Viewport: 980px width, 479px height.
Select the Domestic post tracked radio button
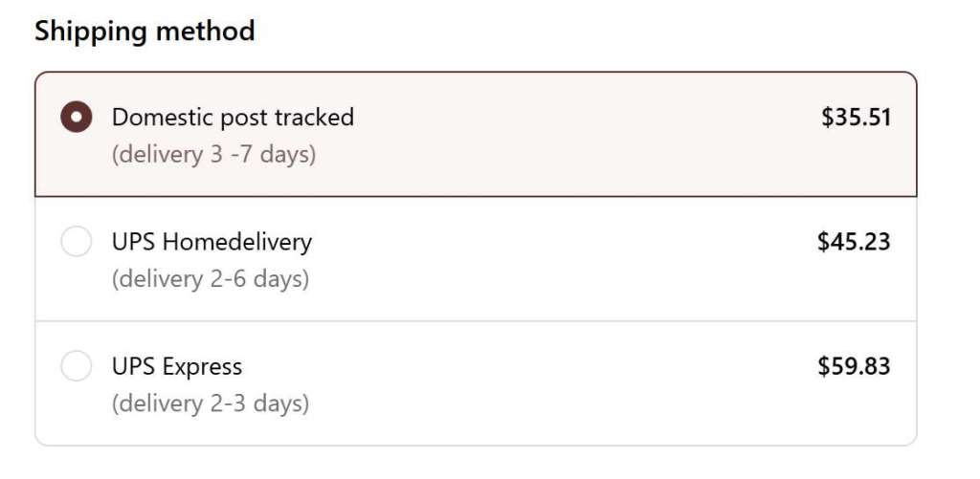click(76, 118)
